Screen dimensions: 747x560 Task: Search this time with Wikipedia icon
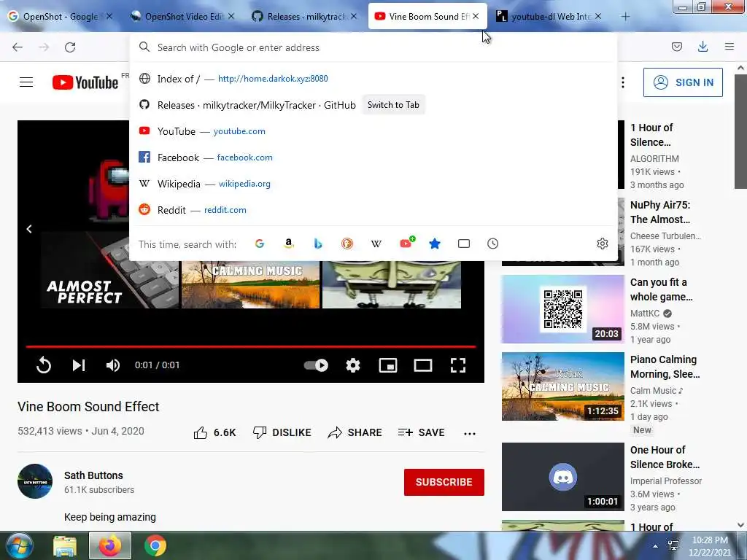pos(376,244)
